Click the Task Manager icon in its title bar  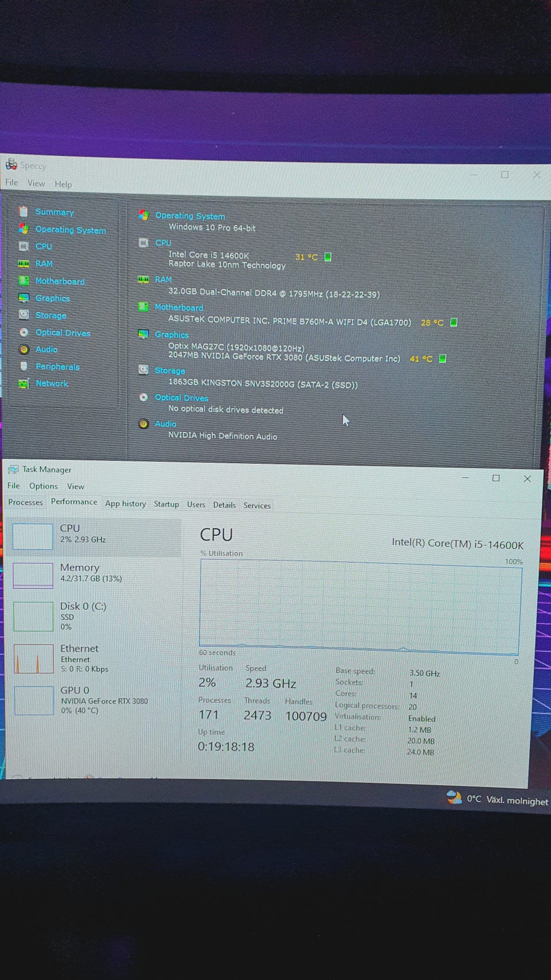(13, 469)
